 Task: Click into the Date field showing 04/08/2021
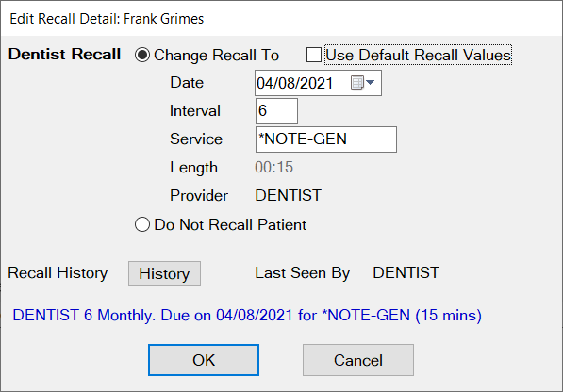pyautogui.click(x=318, y=83)
